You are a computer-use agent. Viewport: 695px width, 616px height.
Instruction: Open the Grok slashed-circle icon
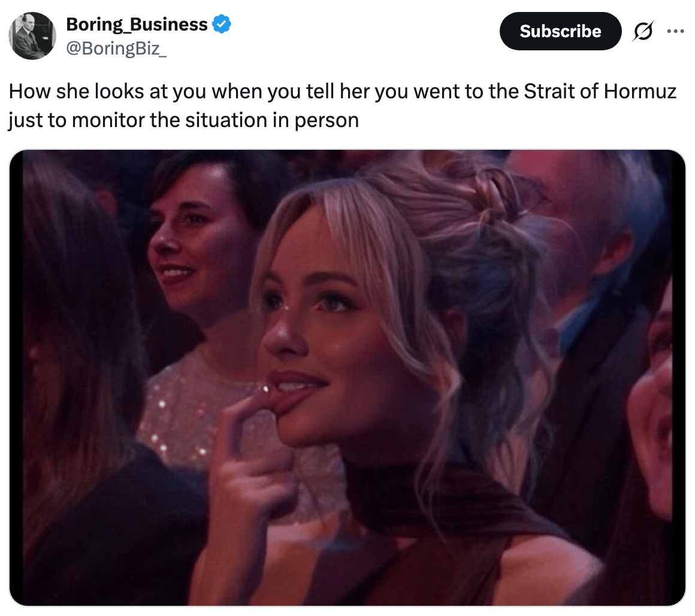643,31
